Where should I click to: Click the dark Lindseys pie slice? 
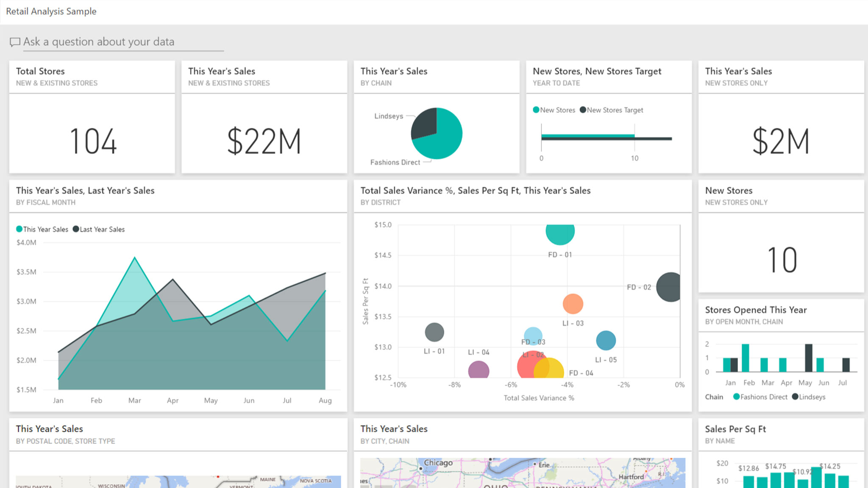pos(425,123)
